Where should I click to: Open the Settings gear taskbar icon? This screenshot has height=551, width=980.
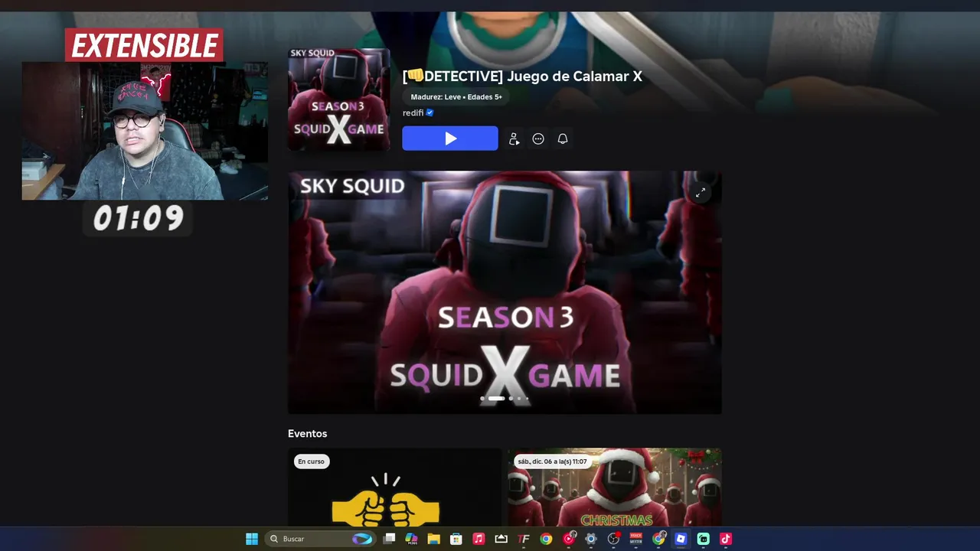(x=591, y=539)
